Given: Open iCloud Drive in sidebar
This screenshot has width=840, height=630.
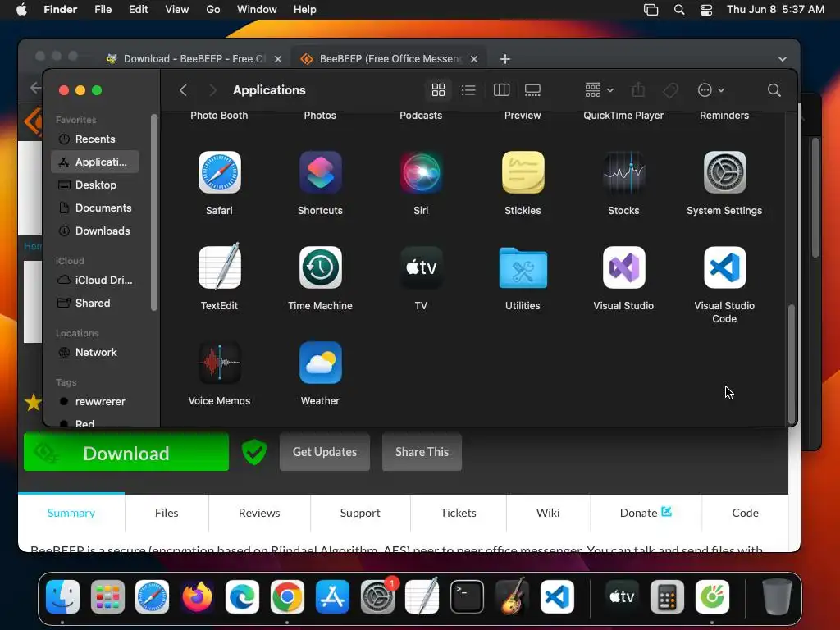Looking at the screenshot, I should (95, 281).
